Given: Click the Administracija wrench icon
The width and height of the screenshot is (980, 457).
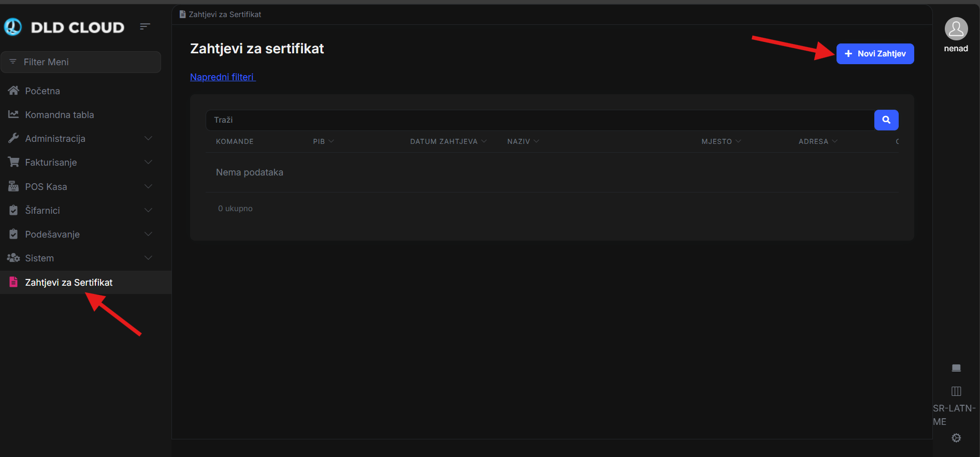Looking at the screenshot, I should 13,138.
